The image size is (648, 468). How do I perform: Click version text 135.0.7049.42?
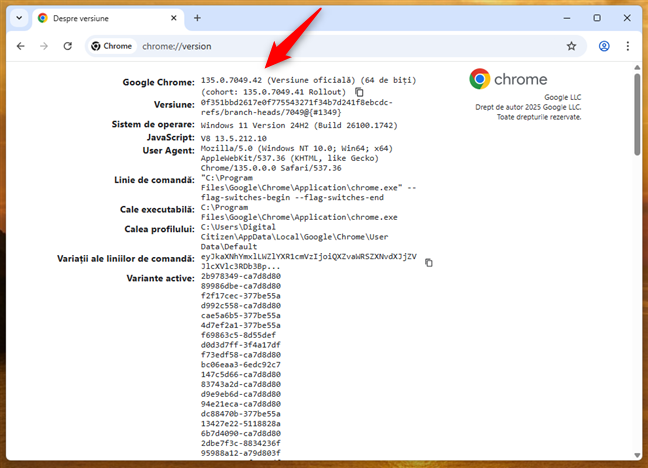coord(231,80)
